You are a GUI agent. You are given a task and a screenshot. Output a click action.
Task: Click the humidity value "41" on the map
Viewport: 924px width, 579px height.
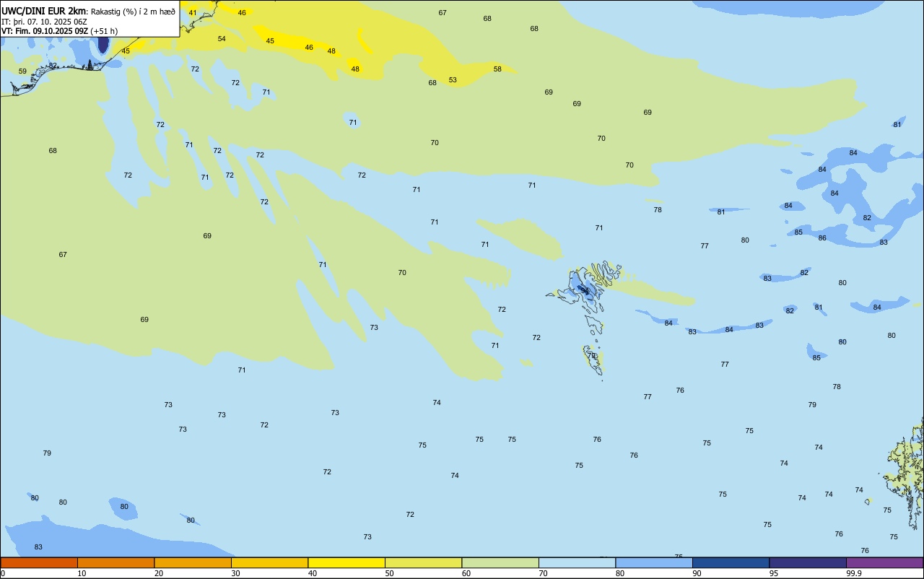192,13
